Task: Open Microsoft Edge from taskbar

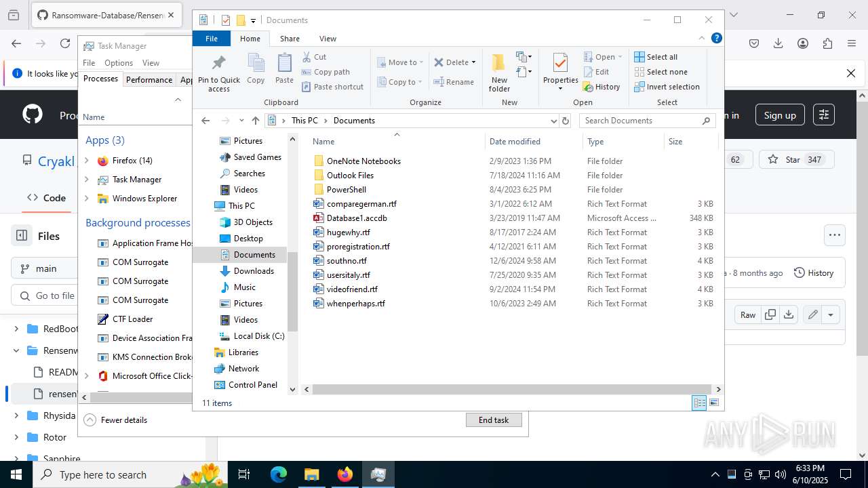Action: (x=279, y=474)
